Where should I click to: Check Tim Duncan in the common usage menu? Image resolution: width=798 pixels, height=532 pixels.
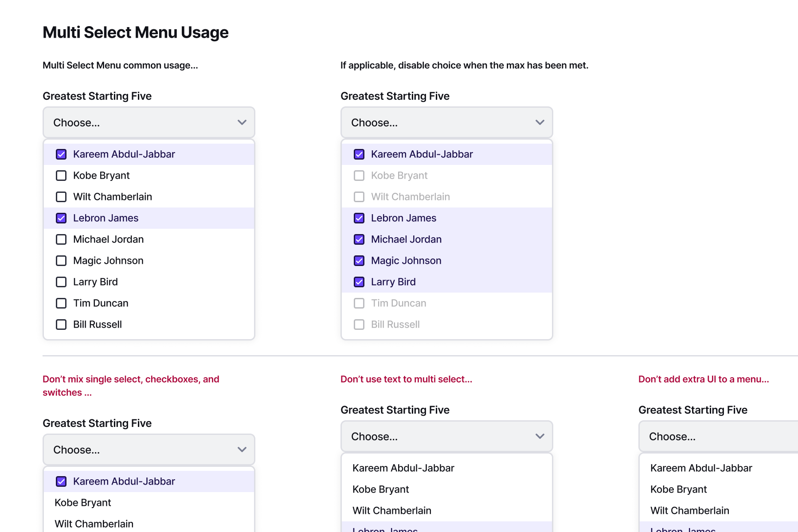point(149,303)
